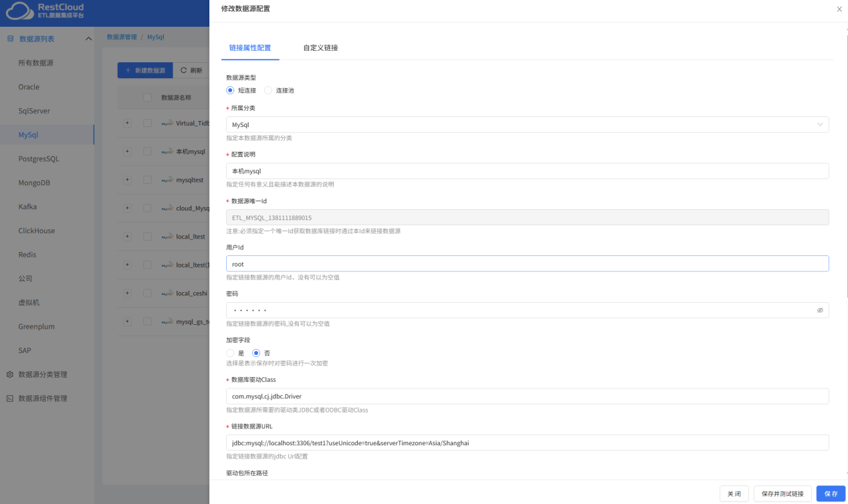Click the 保存 button
The width and height of the screenshot is (848, 504).
tap(831, 493)
